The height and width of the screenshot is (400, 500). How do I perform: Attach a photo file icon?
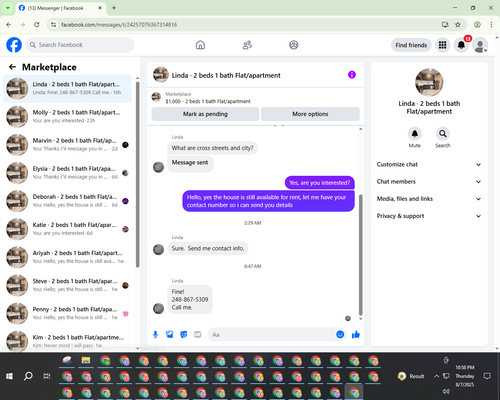coord(170,334)
